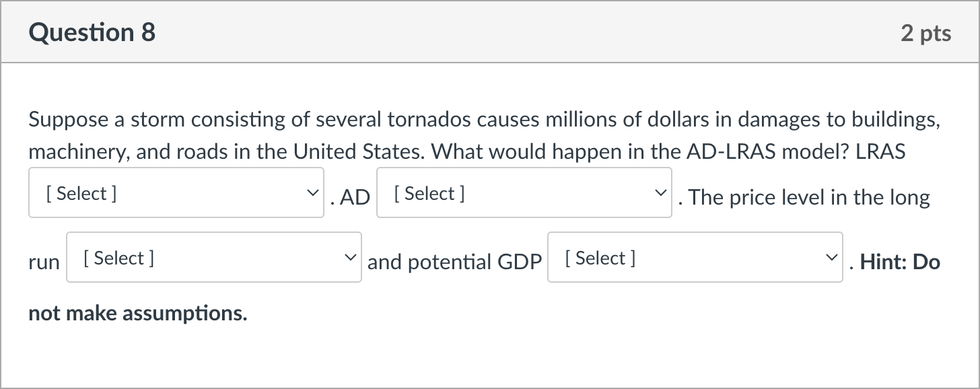Click the phrase The price level in the long

pos(804,197)
